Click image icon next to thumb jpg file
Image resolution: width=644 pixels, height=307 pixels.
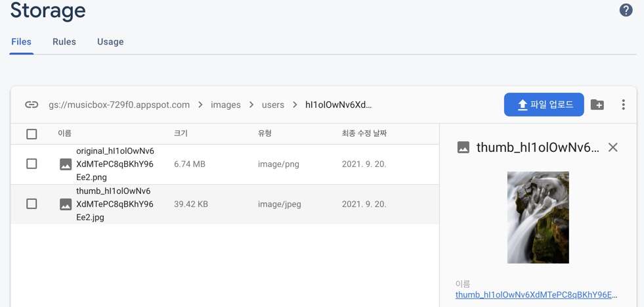pos(66,204)
